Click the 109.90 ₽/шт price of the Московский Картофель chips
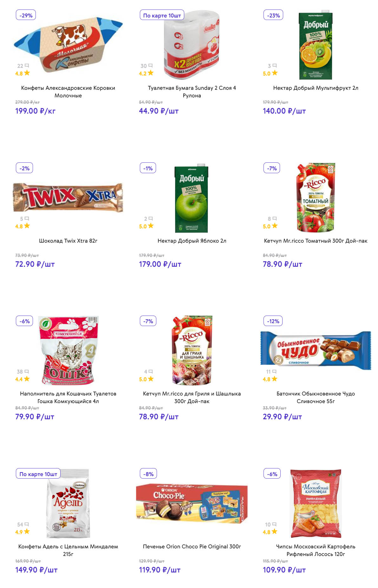This screenshot has width=378, height=588. point(284,570)
